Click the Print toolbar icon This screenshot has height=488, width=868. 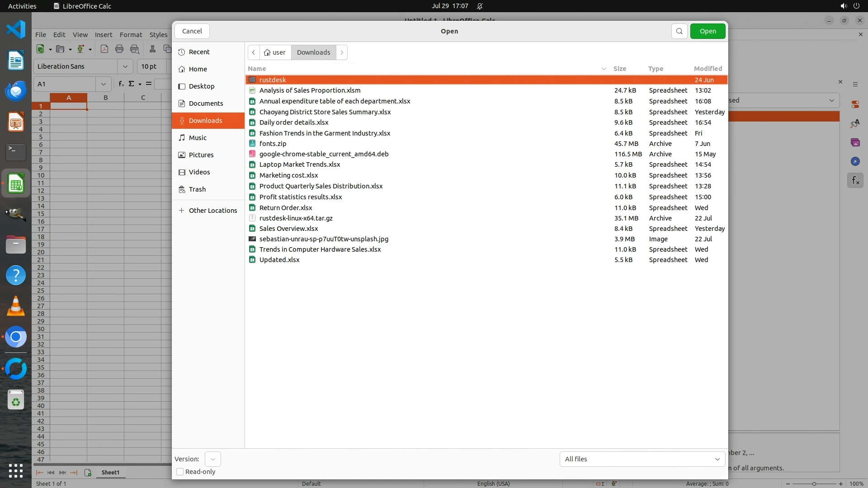point(119,49)
